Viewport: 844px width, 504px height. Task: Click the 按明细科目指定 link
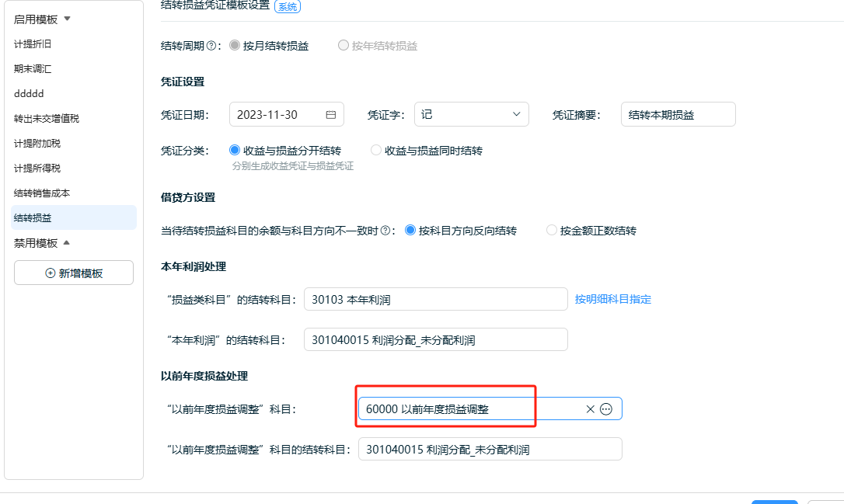pos(612,299)
